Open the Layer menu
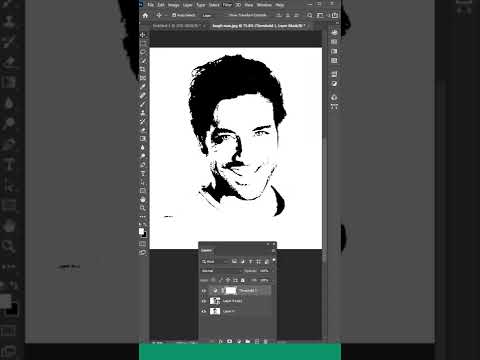 188,5
